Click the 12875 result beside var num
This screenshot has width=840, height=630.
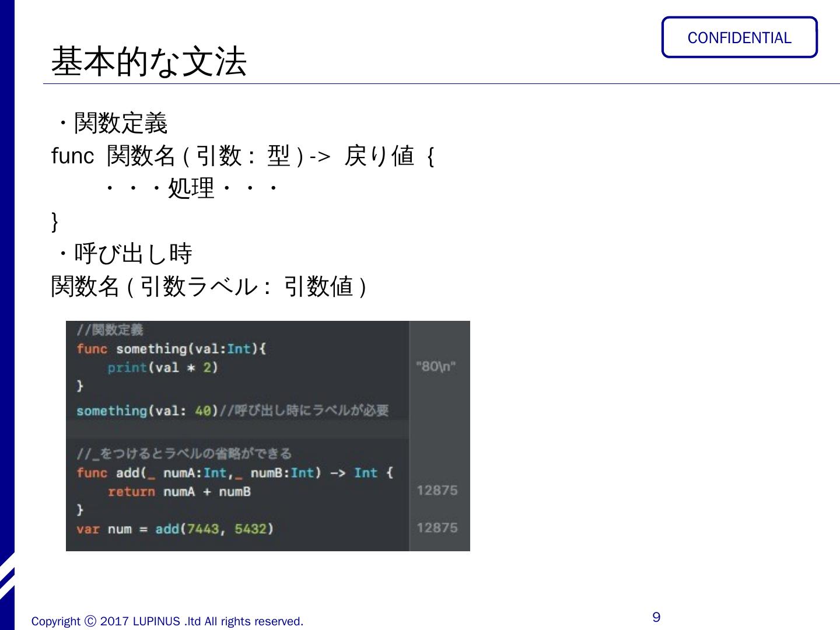click(437, 528)
